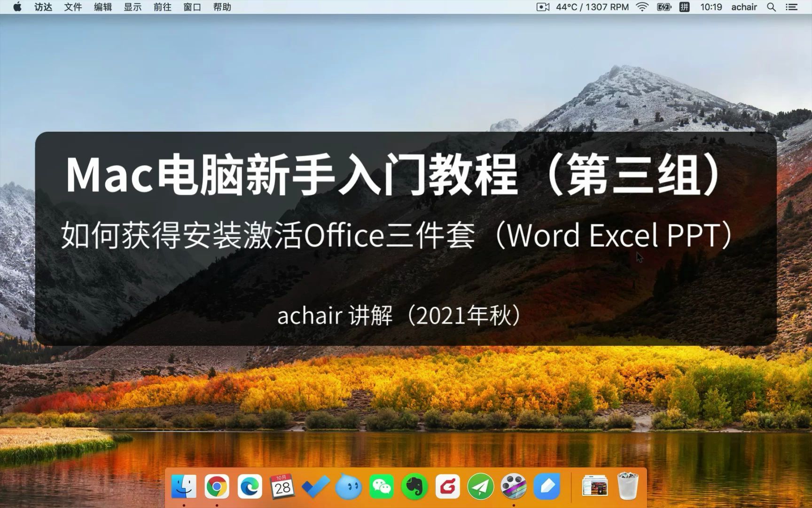Open the 显示 menu
The image size is (812, 508).
(133, 7)
